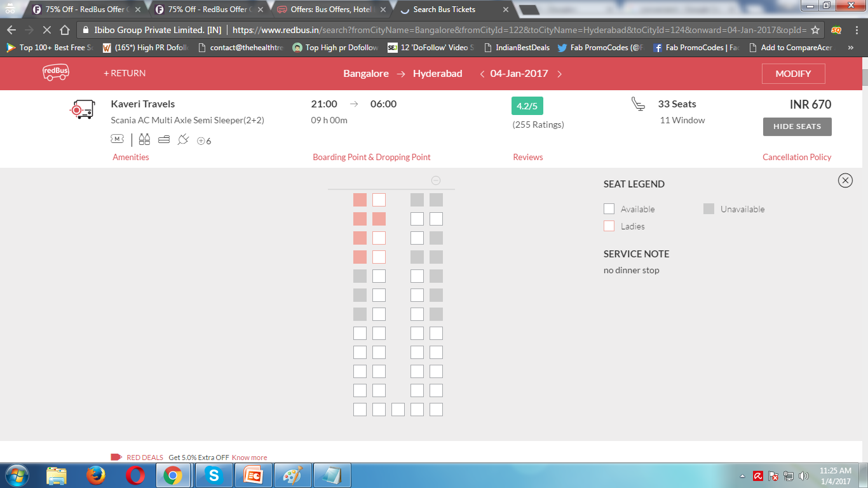
Task: Click the network tray icon
Action: pos(789,476)
